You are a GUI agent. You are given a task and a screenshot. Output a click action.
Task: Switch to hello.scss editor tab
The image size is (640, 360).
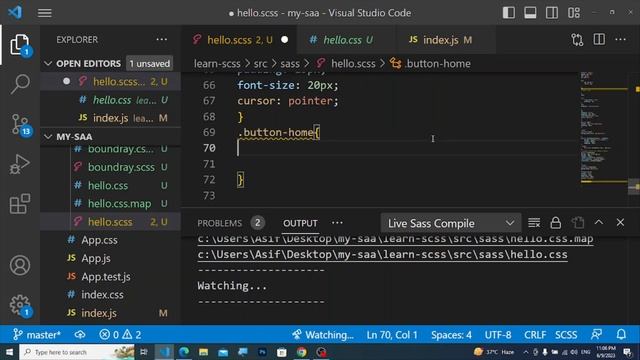[x=240, y=40]
